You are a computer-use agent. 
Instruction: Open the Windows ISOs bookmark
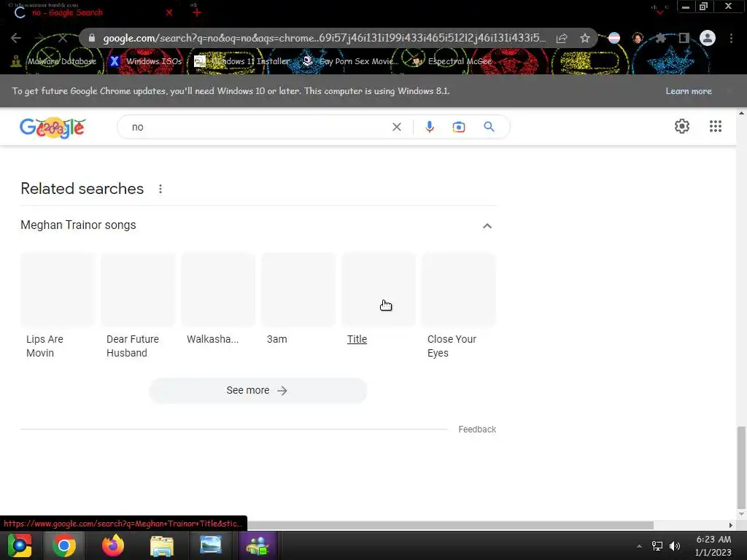pyautogui.click(x=146, y=61)
